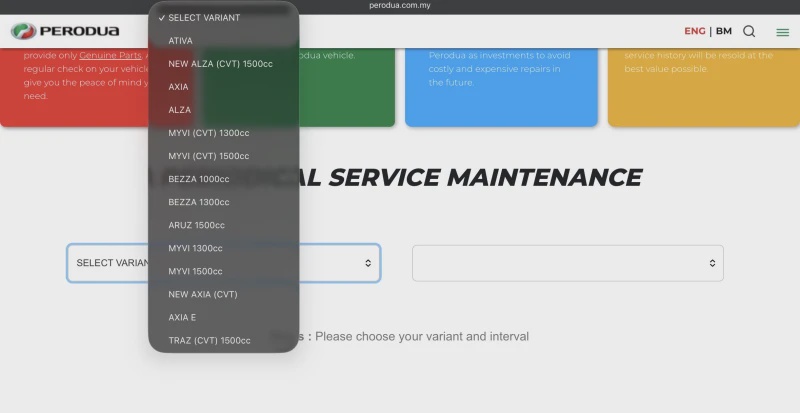The height and width of the screenshot is (413, 800).
Task: Click the perodua.com.my address bar
Action: (x=400, y=6)
